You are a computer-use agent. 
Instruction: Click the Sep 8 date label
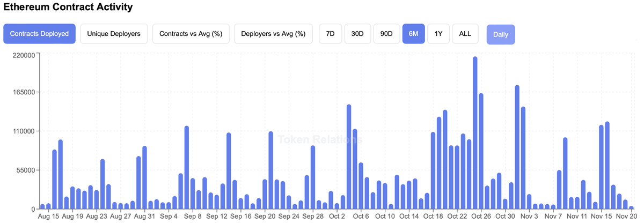[x=193, y=217]
